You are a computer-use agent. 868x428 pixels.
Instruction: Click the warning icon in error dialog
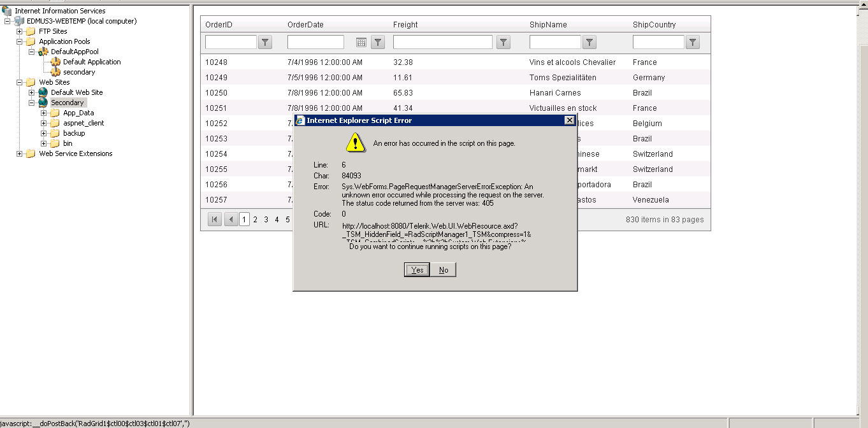click(x=355, y=143)
